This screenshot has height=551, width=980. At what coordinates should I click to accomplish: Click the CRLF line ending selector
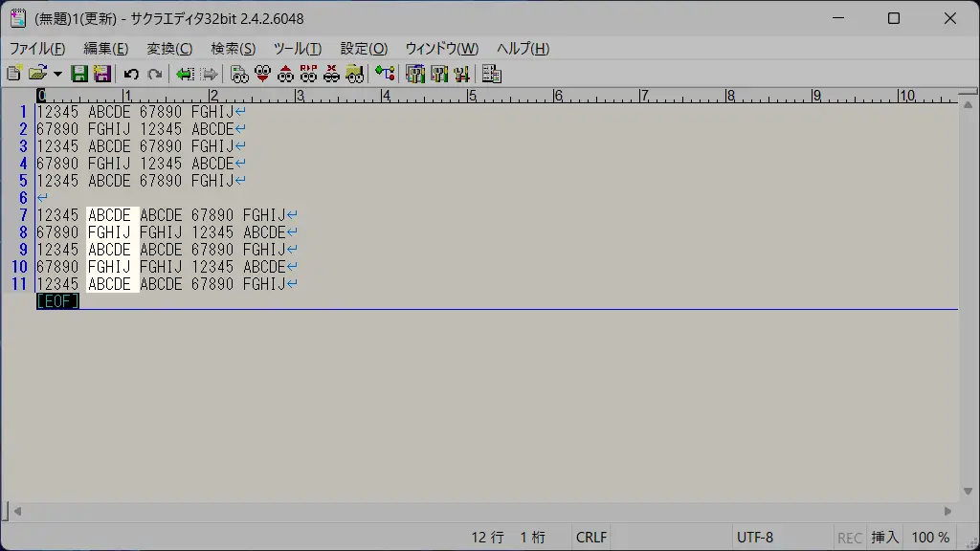point(591,538)
